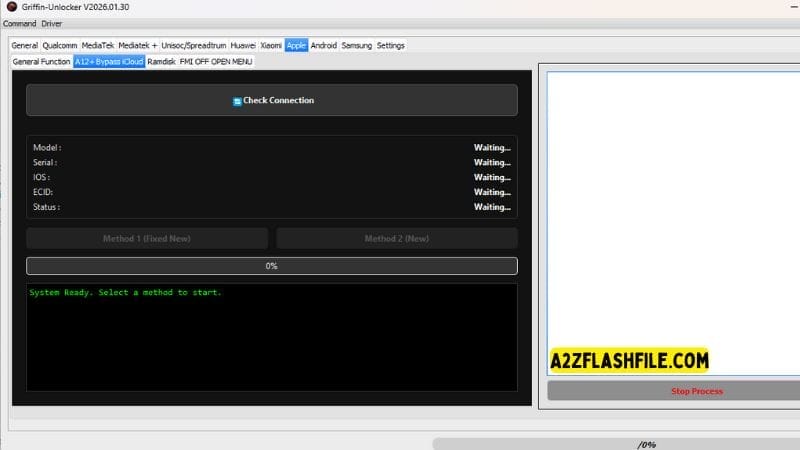Viewport: 800px width, 450px height.
Task: Click the Waiting... value beside Status
Action: coord(492,207)
